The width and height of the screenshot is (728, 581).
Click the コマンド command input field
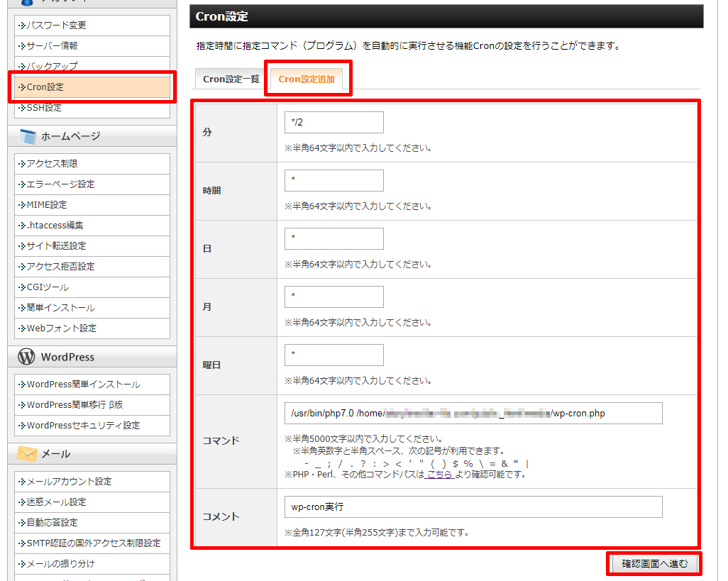[473, 413]
